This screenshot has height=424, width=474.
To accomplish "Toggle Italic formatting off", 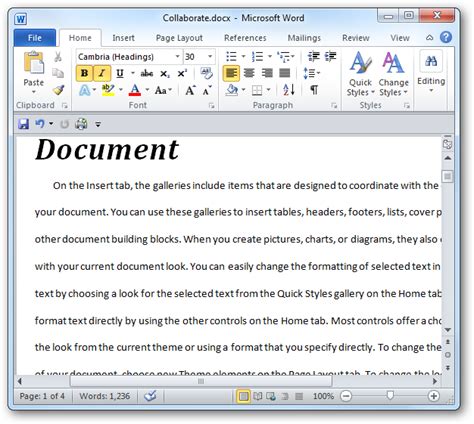I will coord(102,73).
